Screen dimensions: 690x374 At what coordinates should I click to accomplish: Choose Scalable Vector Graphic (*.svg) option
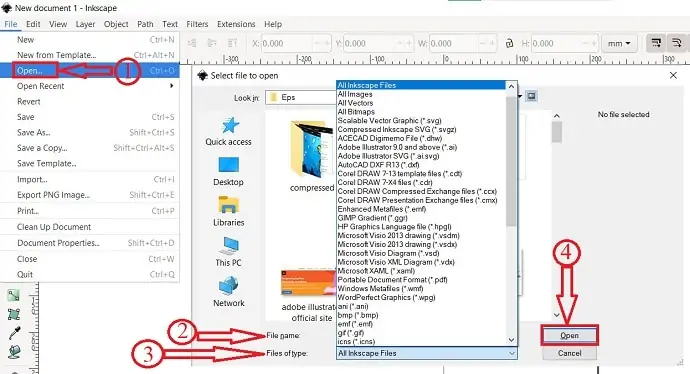[x=389, y=121]
